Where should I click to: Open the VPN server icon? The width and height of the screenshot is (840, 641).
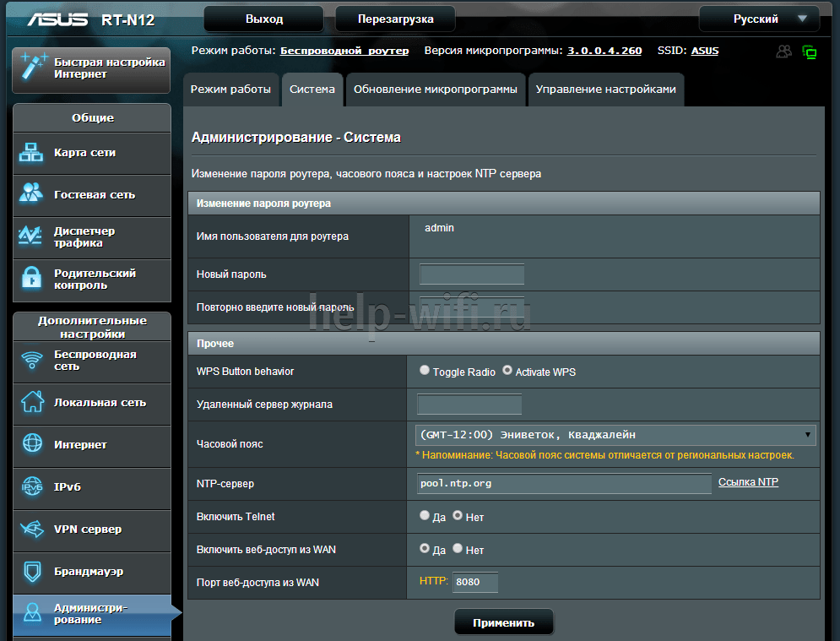(x=32, y=530)
